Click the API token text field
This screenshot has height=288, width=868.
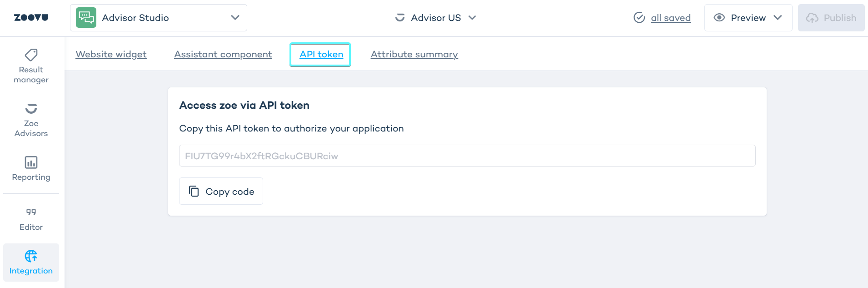coord(467,156)
